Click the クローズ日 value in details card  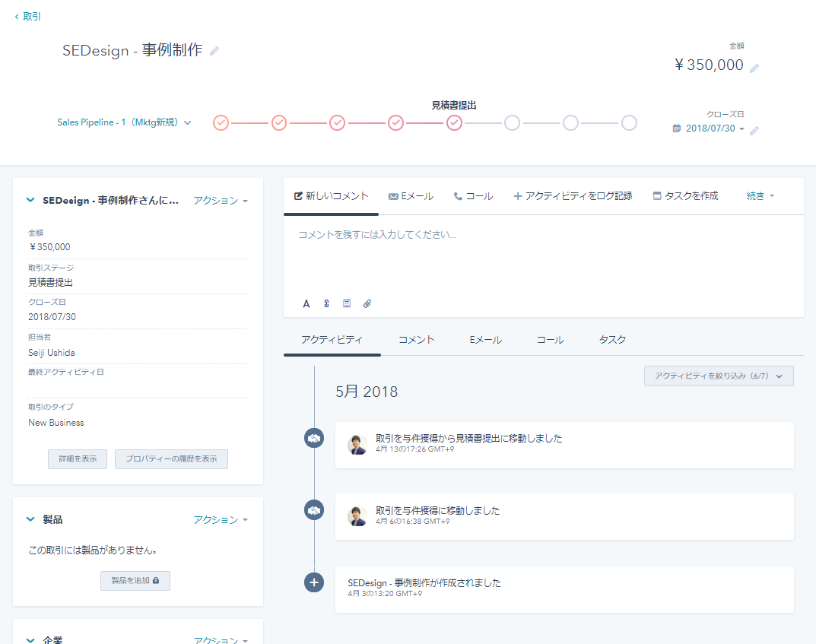pos(52,317)
